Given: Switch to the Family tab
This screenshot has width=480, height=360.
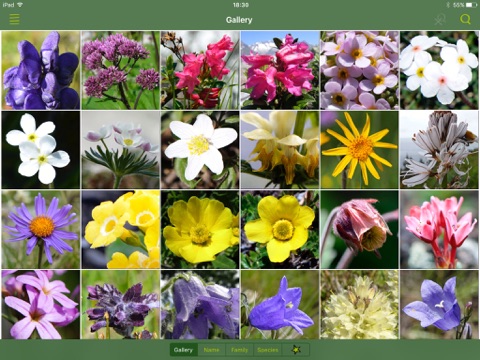Looking at the screenshot, I should point(239,350).
